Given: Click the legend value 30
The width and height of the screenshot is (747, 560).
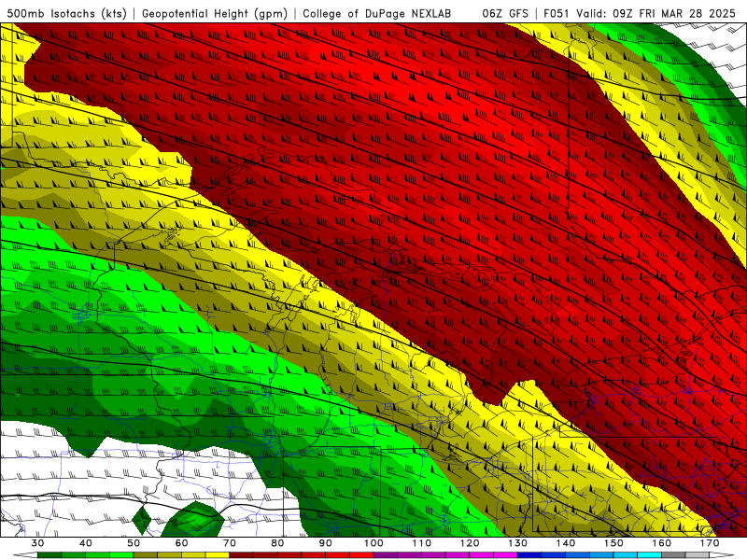Looking at the screenshot, I should click(37, 543).
